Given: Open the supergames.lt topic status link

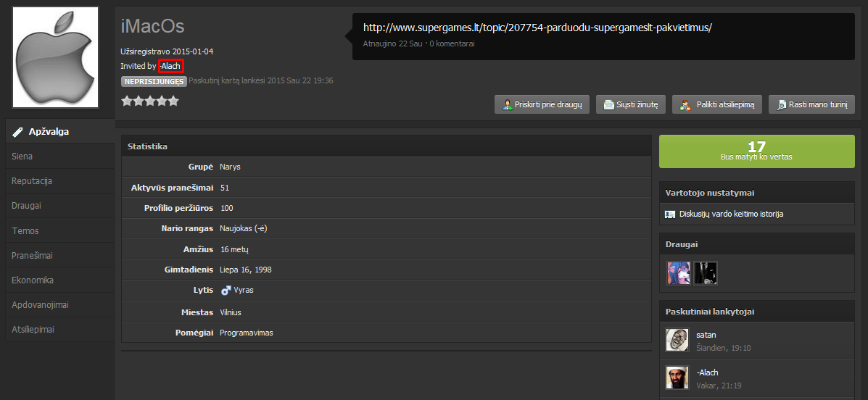Looking at the screenshot, I should [x=537, y=28].
